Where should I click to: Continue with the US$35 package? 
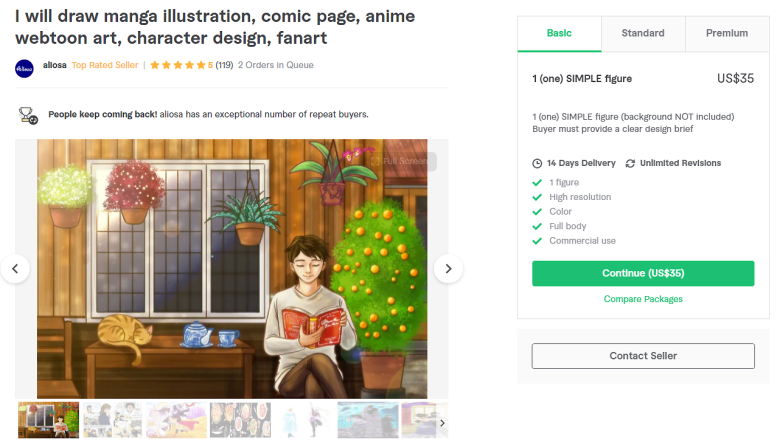643,273
